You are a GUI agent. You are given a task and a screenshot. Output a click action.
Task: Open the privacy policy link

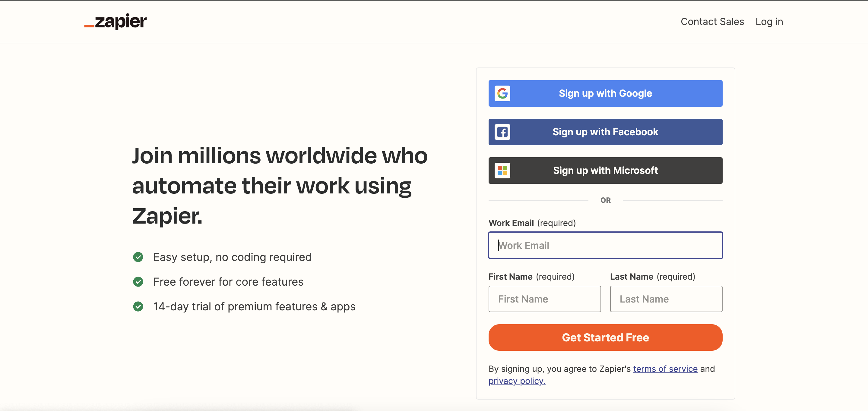pyautogui.click(x=517, y=381)
